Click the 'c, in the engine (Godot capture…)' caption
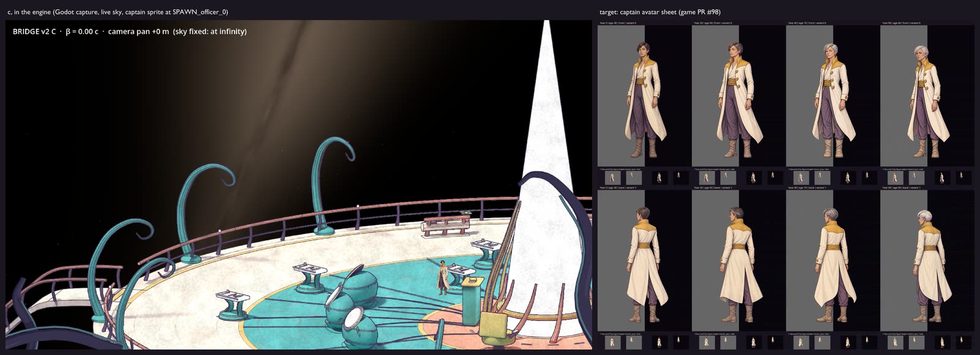Image resolution: width=980 pixels, height=355 pixels. point(118,12)
